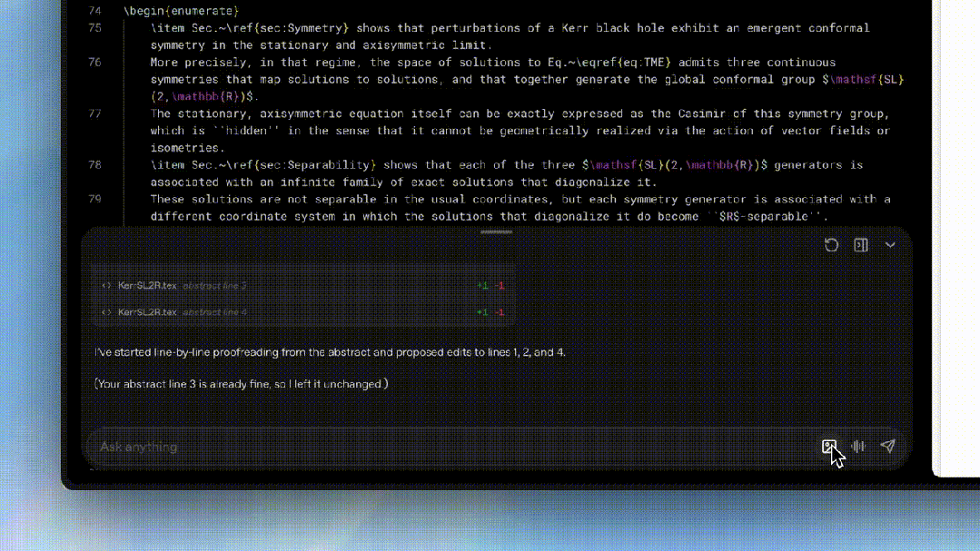Click line number 76 in the editor gutter

95,63
